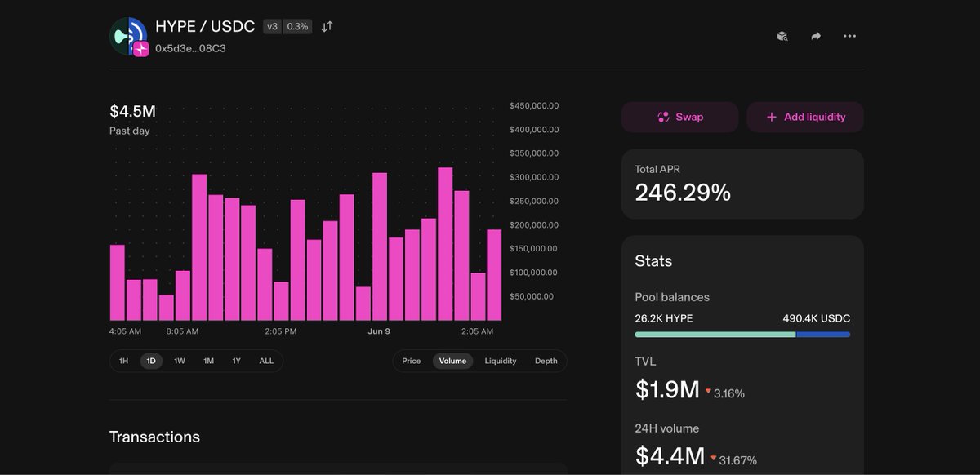This screenshot has height=475, width=980.
Task: Click the 24H volume label
Action: point(667,428)
